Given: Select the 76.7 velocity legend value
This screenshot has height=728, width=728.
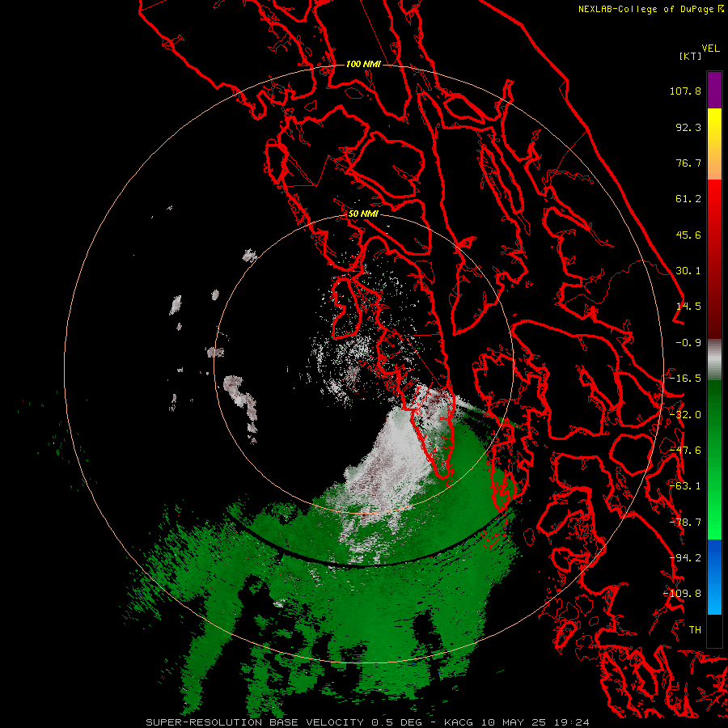Looking at the screenshot, I should [688, 163].
